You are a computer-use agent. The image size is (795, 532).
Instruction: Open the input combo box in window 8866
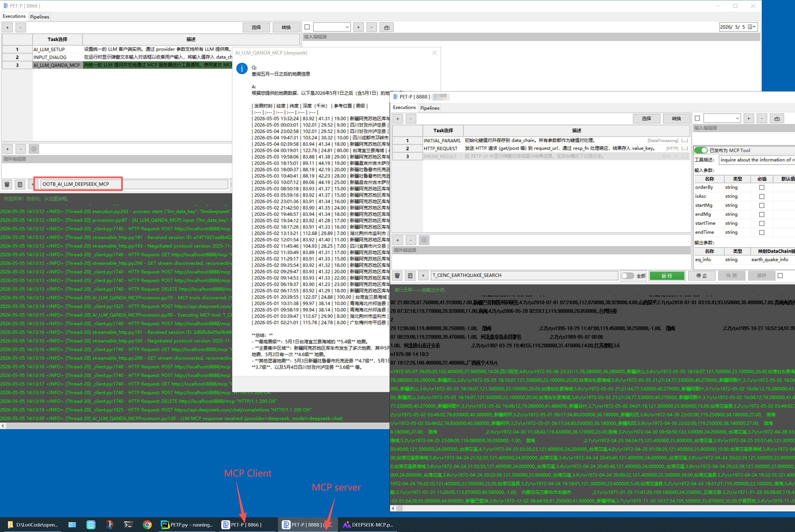pos(332,27)
